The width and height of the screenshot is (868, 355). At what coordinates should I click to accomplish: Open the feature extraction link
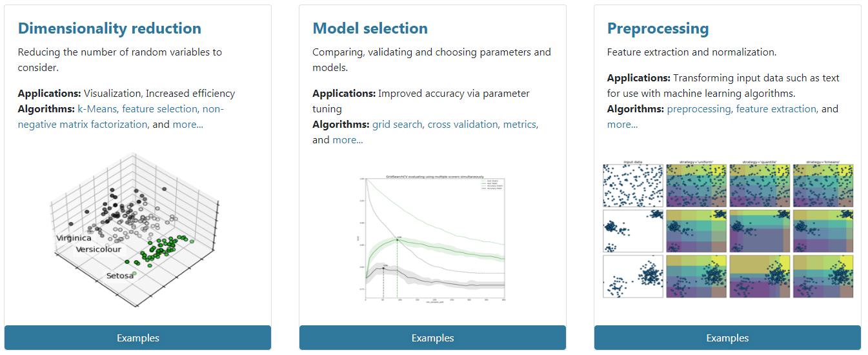[777, 109]
